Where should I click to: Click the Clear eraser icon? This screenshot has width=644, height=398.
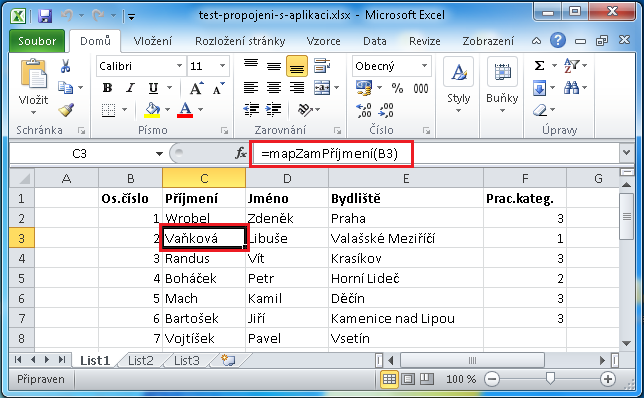540,110
